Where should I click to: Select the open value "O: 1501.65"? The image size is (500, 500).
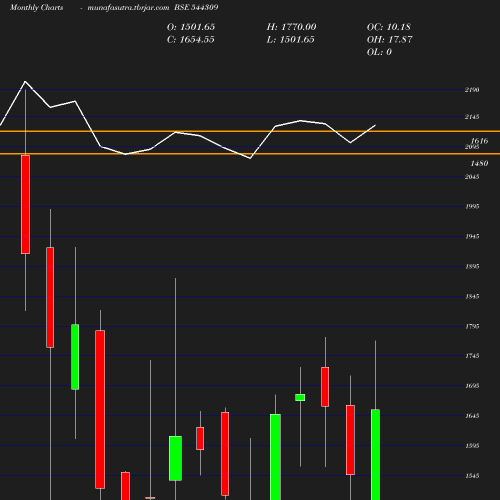(191, 27)
